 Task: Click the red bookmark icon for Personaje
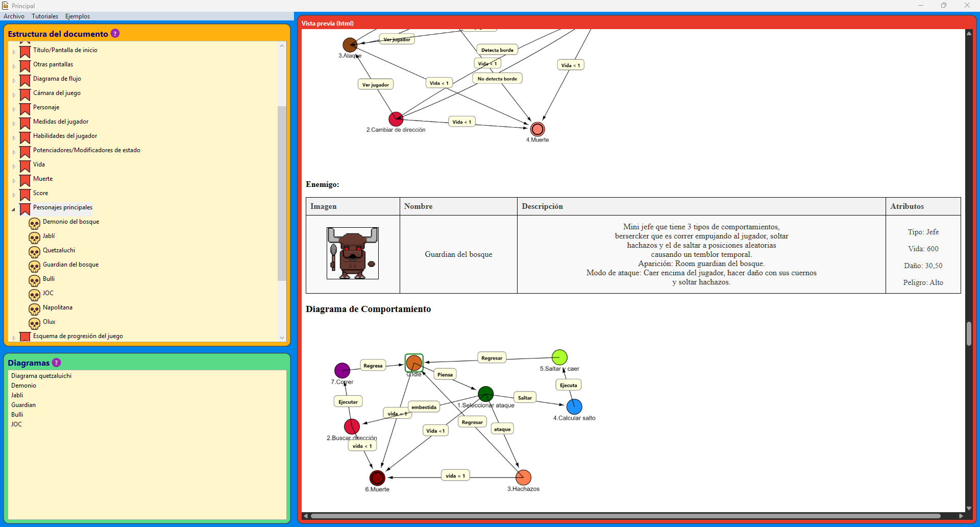click(x=25, y=109)
